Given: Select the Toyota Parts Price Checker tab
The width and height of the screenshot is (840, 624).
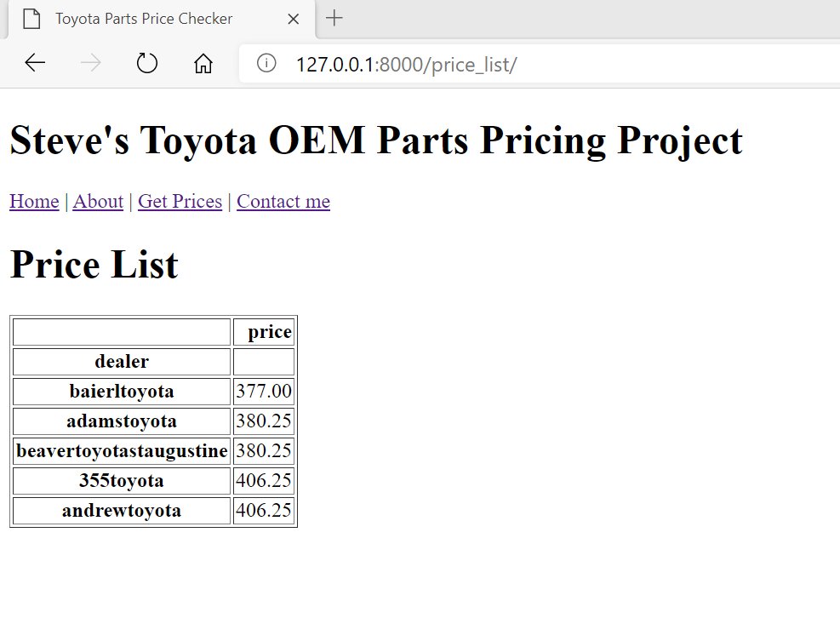Looking at the screenshot, I should [x=161, y=20].
